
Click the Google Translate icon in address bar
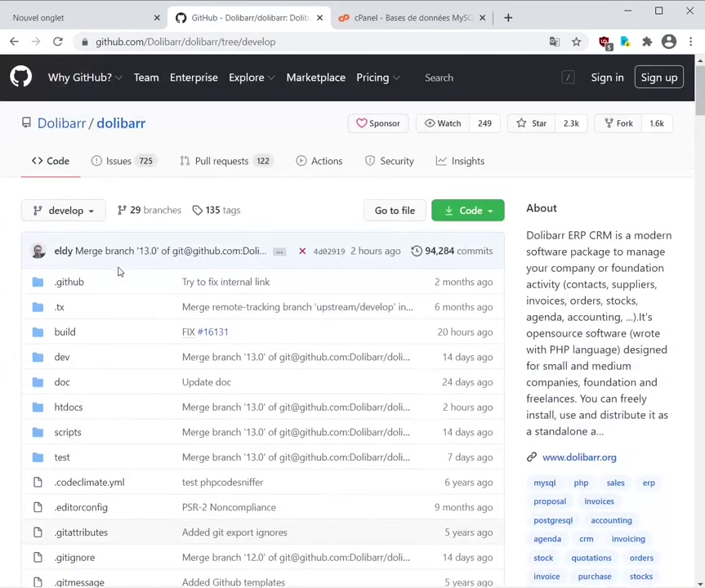point(555,42)
